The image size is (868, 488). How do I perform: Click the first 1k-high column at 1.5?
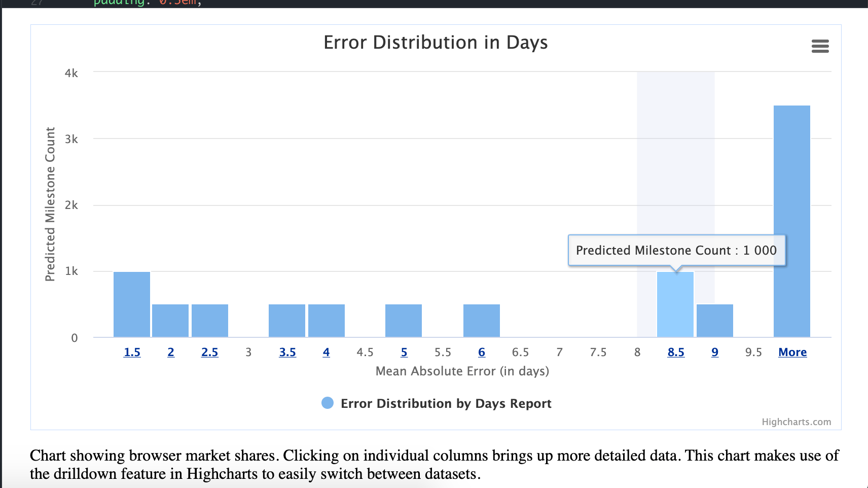(132, 303)
